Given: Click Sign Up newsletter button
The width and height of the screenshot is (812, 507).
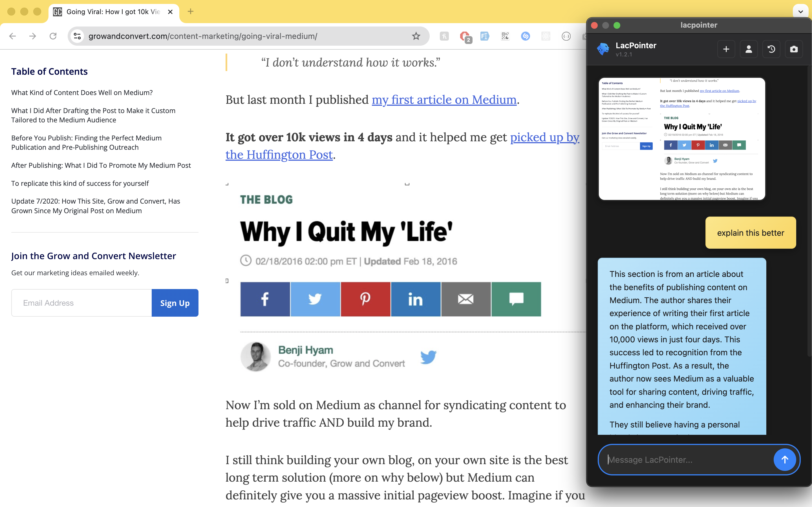Looking at the screenshot, I should [x=175, y=303].
